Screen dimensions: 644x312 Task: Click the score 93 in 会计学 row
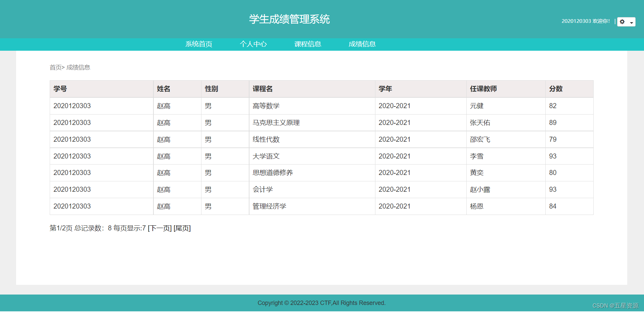[553, 190]
